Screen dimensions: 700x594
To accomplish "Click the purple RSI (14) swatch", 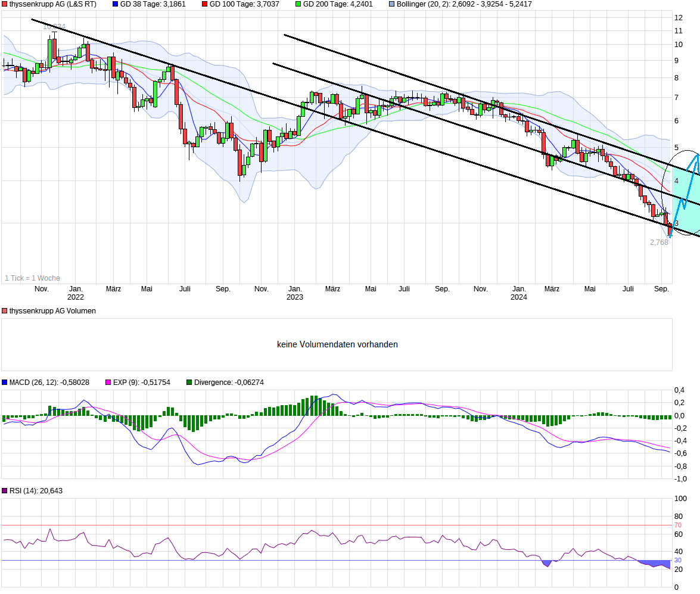I will point(4,491).
